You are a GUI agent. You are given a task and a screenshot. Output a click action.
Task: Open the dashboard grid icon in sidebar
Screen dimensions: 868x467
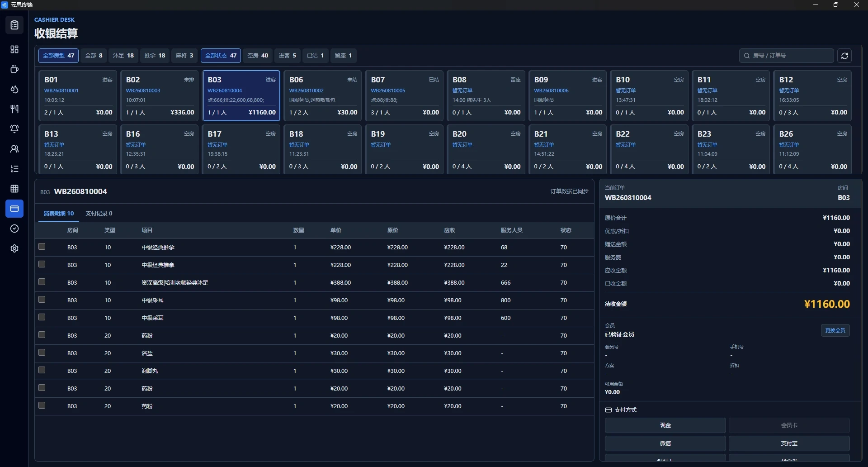[x=14, y=49]
